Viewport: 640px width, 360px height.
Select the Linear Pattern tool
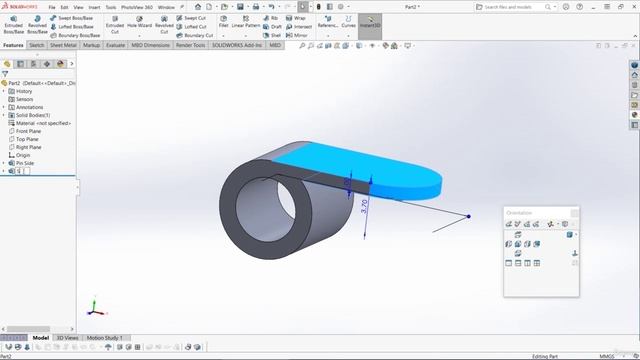pyautogui.click(x=246, y=22)
